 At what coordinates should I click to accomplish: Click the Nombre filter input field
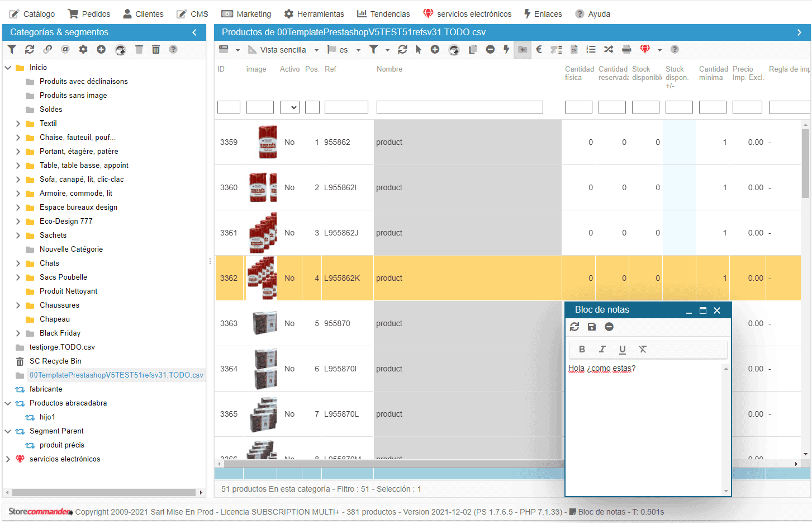point(459,107)
